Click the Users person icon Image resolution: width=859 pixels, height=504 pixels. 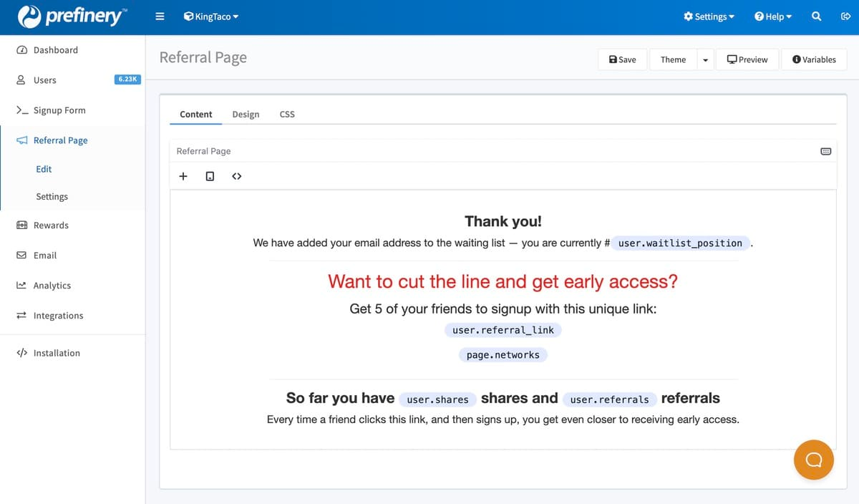coord(21,80)
